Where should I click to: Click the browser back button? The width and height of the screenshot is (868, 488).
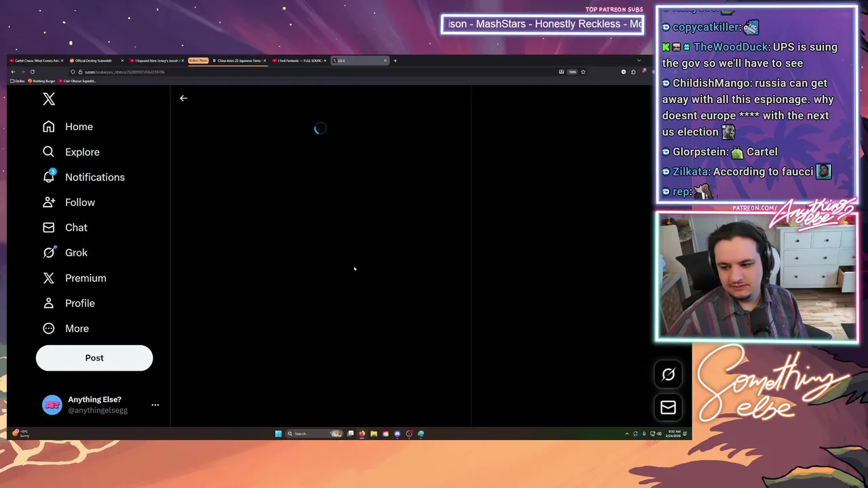click(x=13, y=72)
